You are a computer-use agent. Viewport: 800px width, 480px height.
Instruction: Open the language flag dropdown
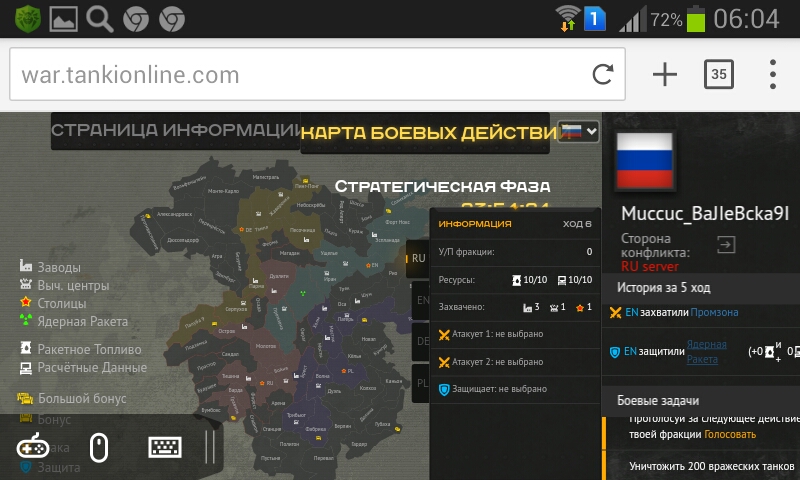(x=579, y=132)
